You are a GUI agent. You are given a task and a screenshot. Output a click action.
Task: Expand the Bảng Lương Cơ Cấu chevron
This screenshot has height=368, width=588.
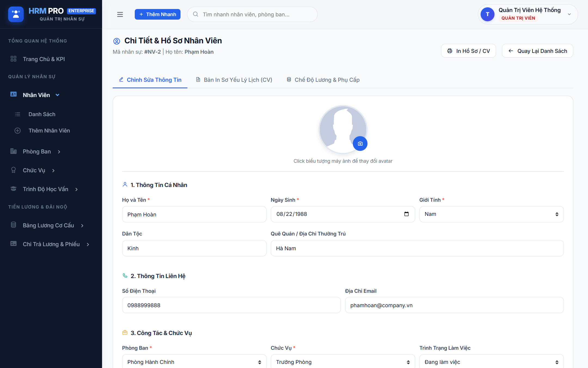tap(82, 226)
